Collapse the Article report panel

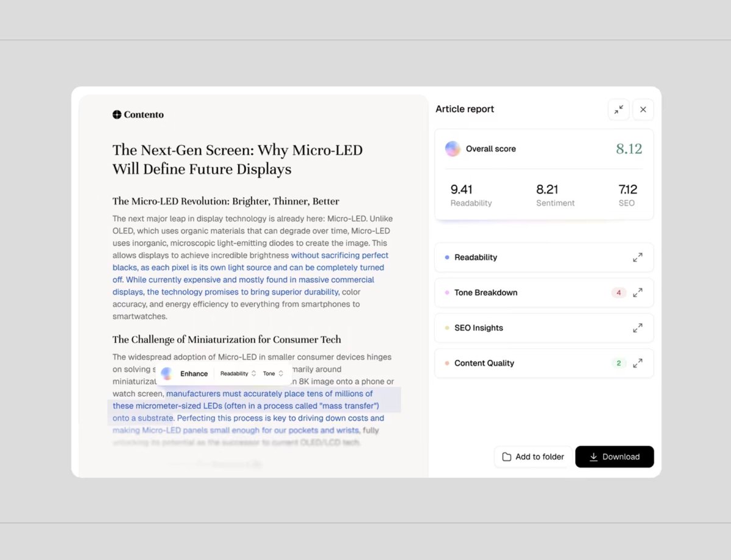[619, 110]
